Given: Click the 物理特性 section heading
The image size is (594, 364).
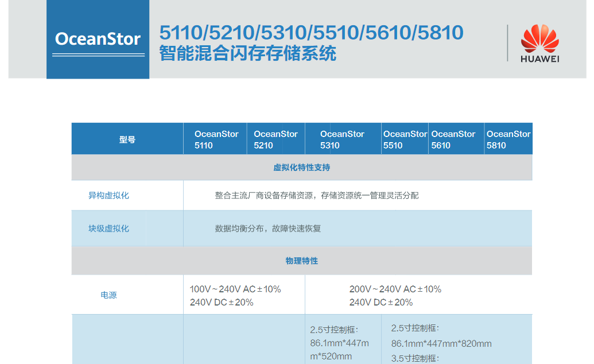Looking at the screenshot, I should click(x=302, y=261).
